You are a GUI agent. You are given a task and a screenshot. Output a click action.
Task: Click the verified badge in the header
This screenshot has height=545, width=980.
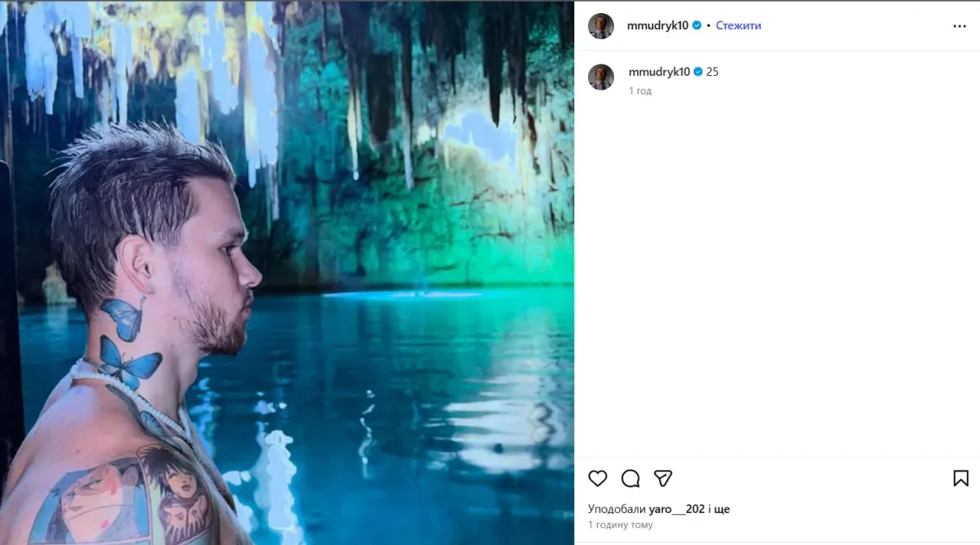point(697,25)
